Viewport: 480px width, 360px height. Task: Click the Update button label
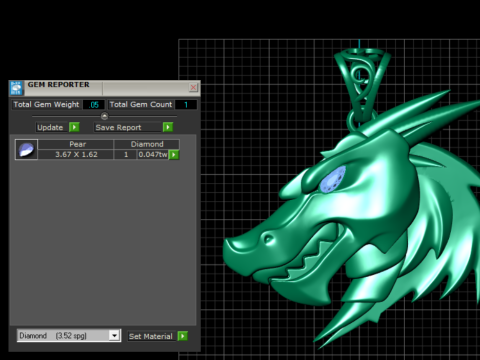click(50, 127)
